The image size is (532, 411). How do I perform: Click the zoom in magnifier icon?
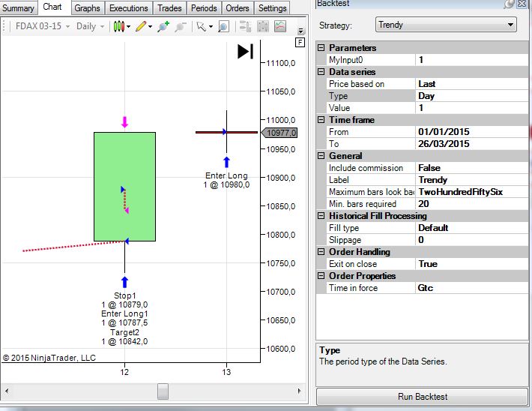pyautogui.click(x=163, y=26)
